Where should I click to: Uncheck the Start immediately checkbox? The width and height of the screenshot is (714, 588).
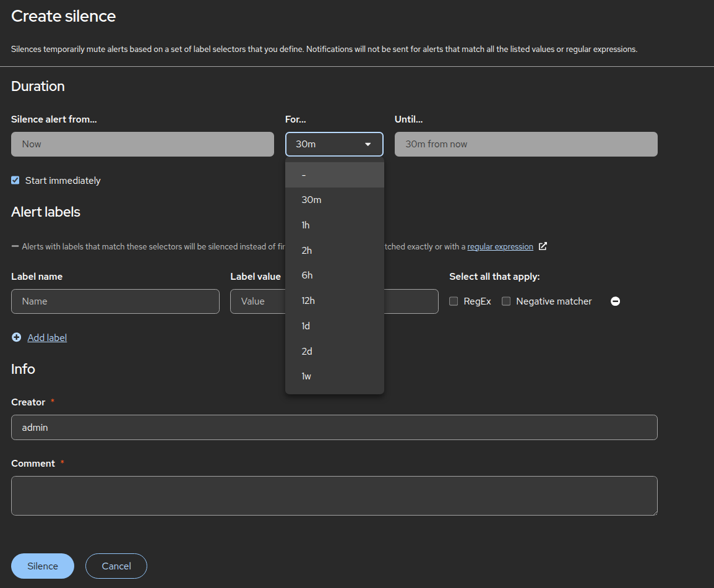[x=15, y=181]
